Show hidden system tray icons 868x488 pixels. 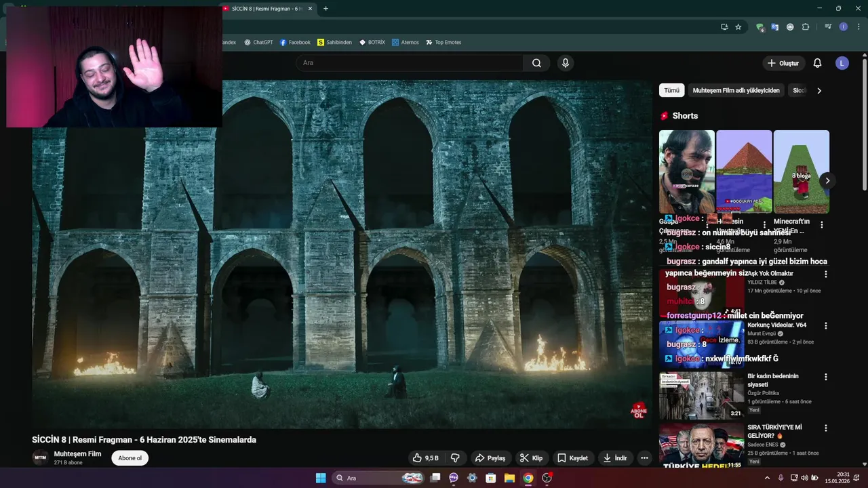pos(767,478)
